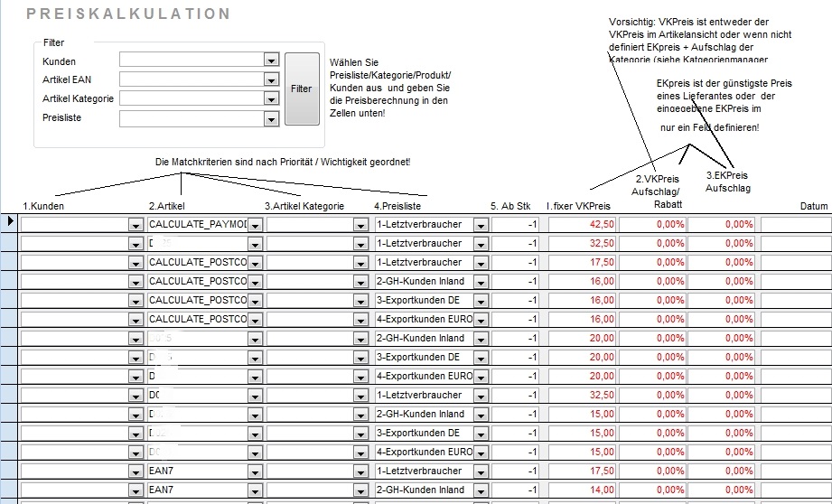Click the EKPreis Aufschlag cell in first row
The image size is (832, 504).
click(721, 224)
